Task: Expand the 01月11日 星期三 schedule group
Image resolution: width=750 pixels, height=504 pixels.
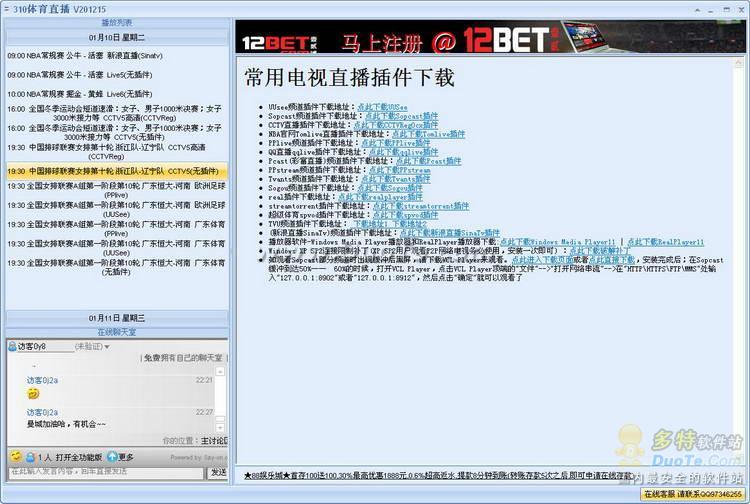Action: [x=117, y=318]
